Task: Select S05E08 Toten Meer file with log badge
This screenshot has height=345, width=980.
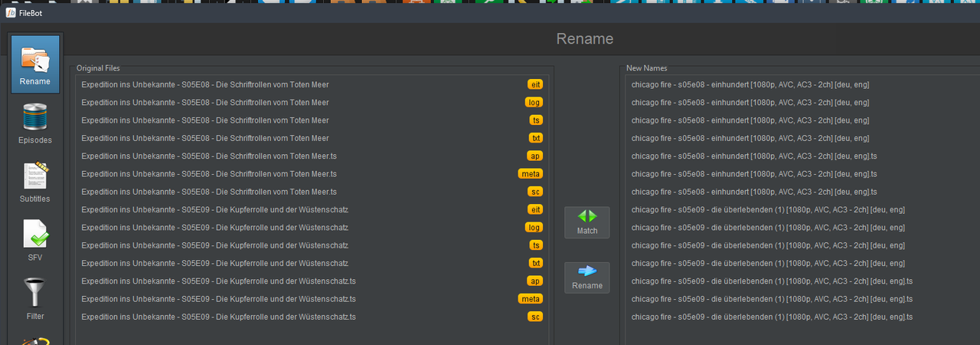Action: click(312, 102)
